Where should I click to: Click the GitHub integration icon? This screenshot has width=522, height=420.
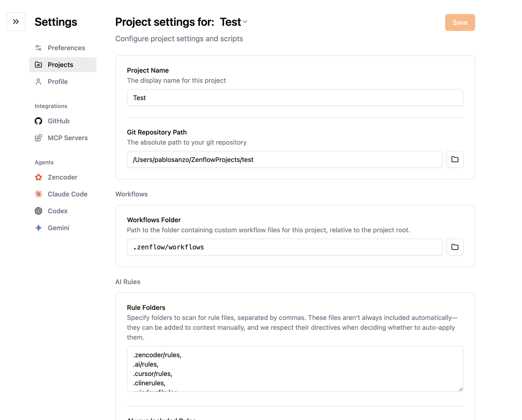click(38, 121)
